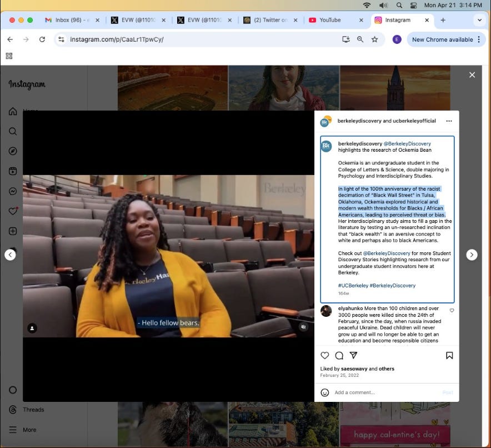491x448 pixels.
Task: Go to previous post arrow
Action: 11,255
